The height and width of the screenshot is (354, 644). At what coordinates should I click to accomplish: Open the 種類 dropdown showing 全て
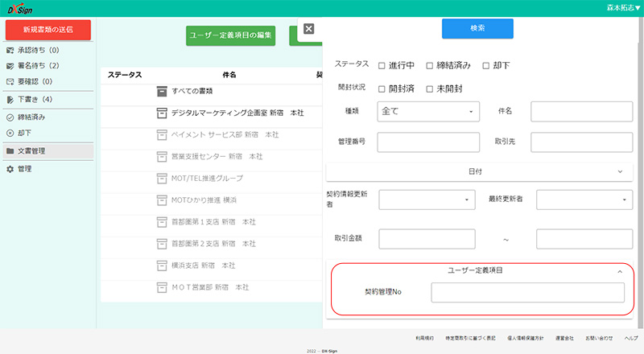(x=428, y=111)
